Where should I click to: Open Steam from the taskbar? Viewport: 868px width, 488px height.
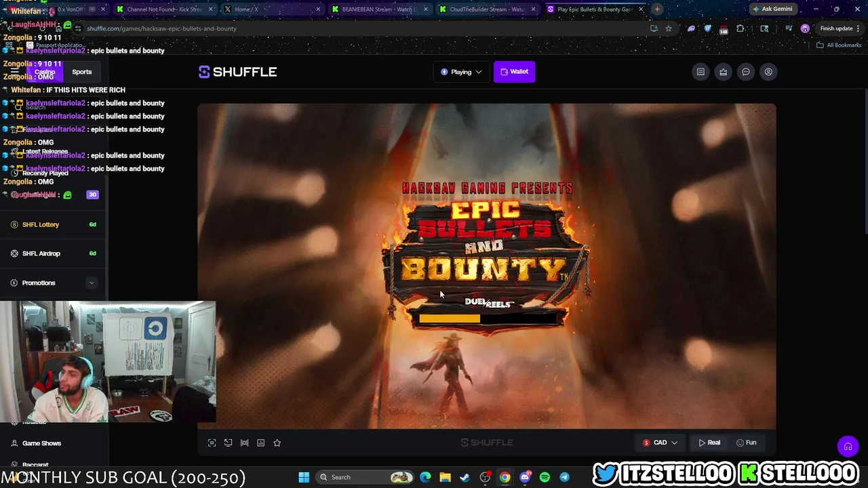pos(465,477)
